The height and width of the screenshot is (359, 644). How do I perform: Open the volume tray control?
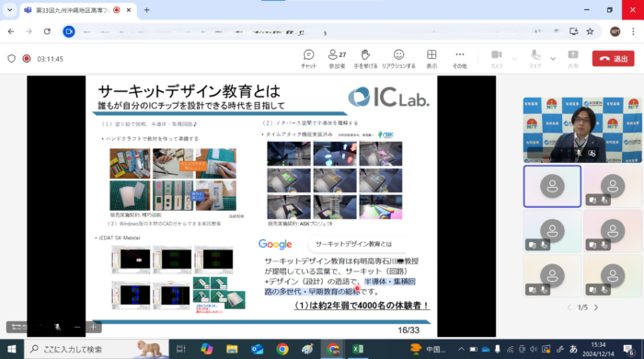pyautogui.click(x=534, y=349)
